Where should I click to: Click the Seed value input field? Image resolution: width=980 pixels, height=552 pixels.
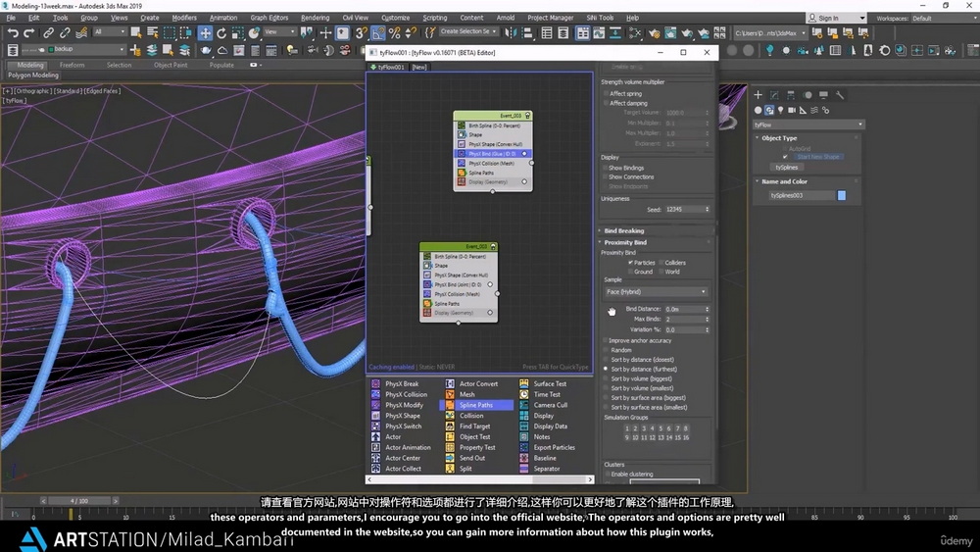click(x=687, y=210)
